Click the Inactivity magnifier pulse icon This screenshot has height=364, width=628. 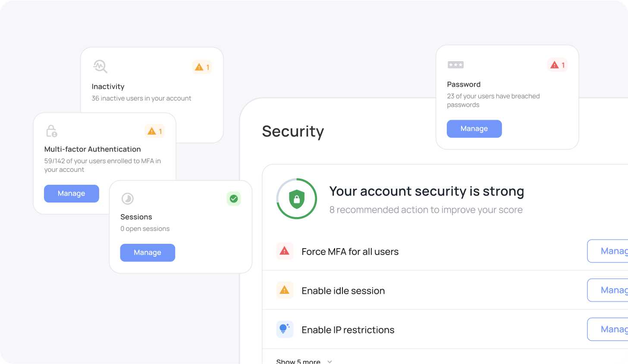click(x=100, y=66)
